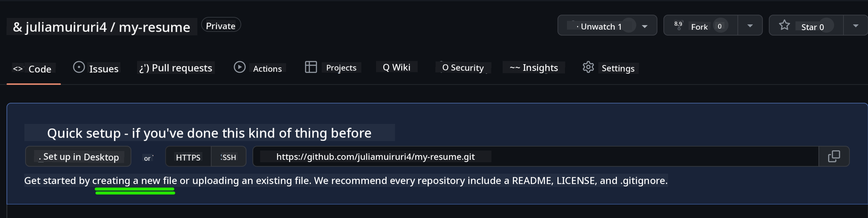
Task: Expand the Star lists dropdown arrow
Action: coord(855,26)
